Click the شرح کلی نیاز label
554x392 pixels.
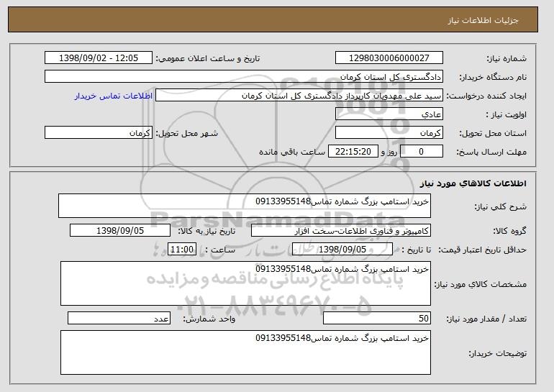(x=500, y=206)
